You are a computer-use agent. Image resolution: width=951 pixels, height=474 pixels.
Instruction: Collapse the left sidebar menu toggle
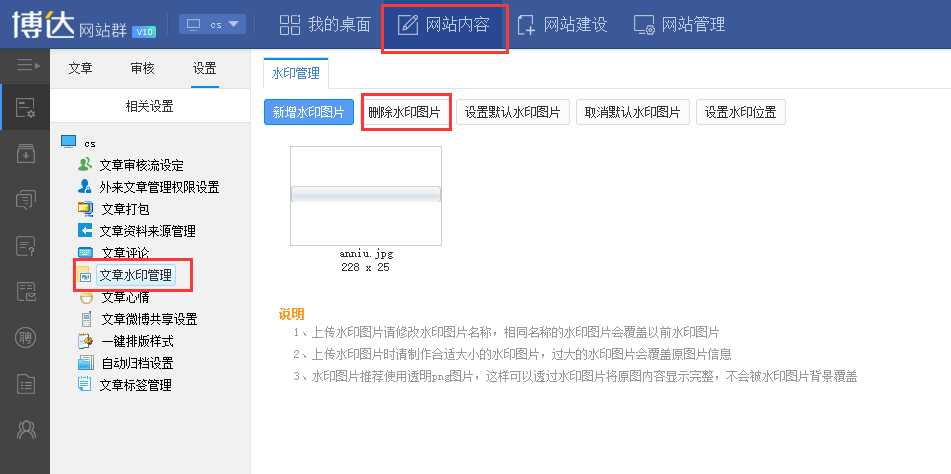click(25, 67)
